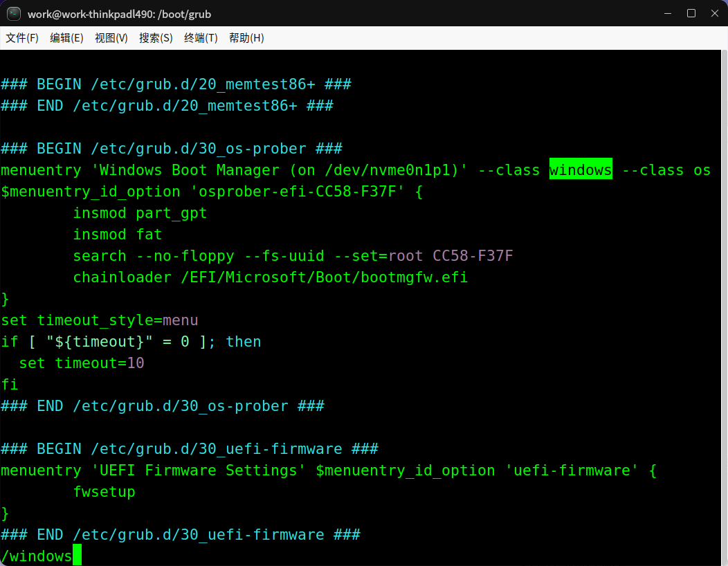Click the 'chainloader /EFI/Microsoft/Boot/bootmgfw.efi' line
The width and height of the screenshot is (728, 566).
point(270,277)
